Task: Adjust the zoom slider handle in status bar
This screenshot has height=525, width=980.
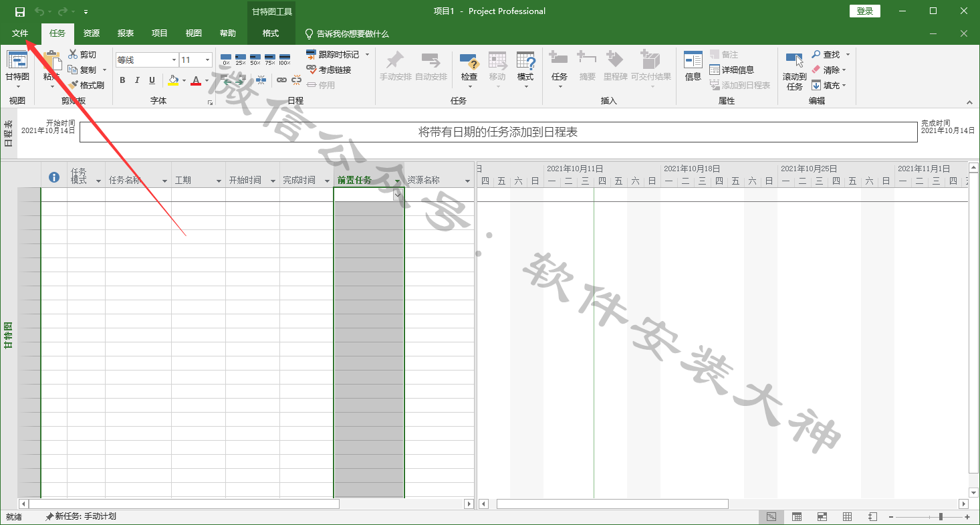Action: [x=941, y=517]
